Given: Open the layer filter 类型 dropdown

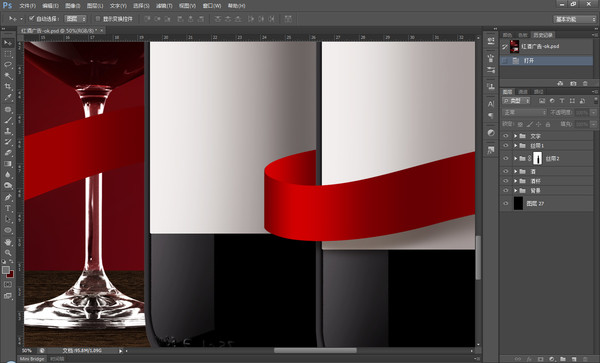Looking at the screenshot, I should point(516,101).
